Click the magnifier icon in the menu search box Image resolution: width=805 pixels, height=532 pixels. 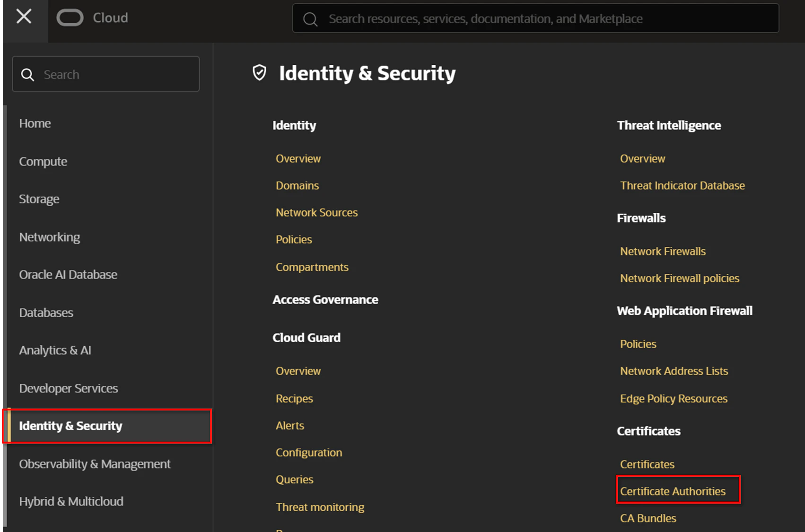coord(27,75)
